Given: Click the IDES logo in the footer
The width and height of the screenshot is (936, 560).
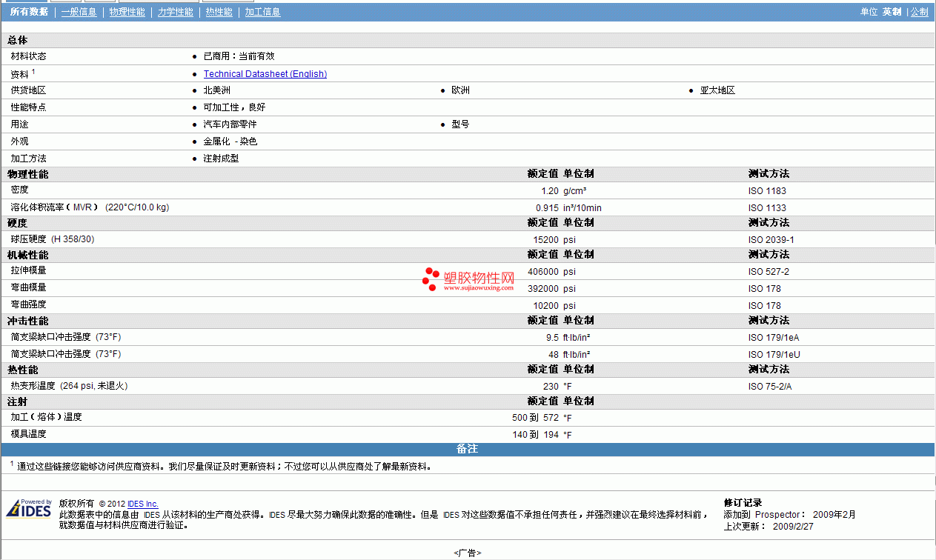Looking at the screenshot, I should coord(29,509).
